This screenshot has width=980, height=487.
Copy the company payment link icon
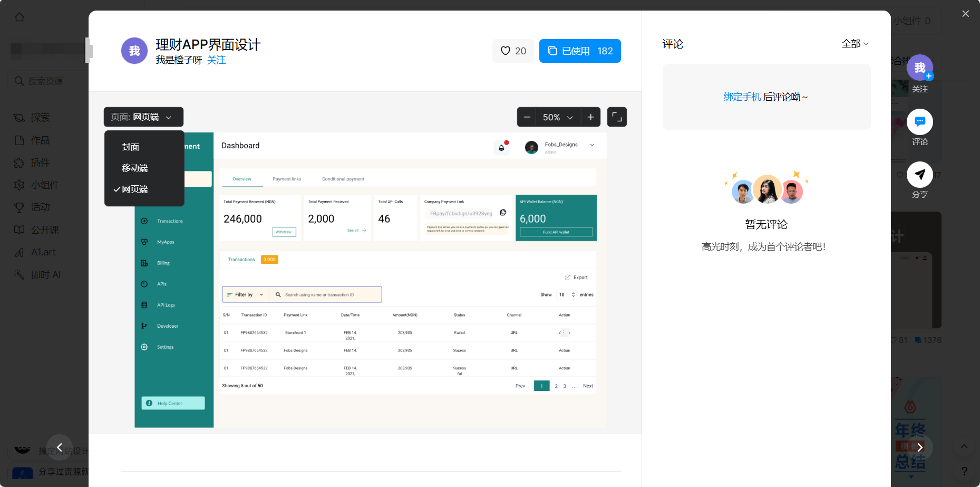click(x=503, y=213)
